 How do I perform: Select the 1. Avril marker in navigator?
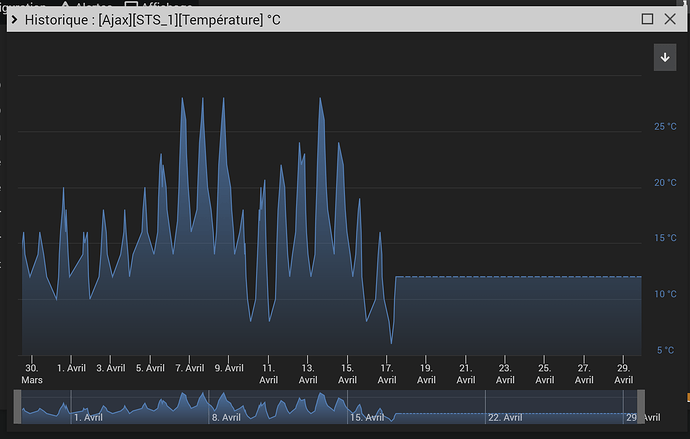(x=88, y=417)
